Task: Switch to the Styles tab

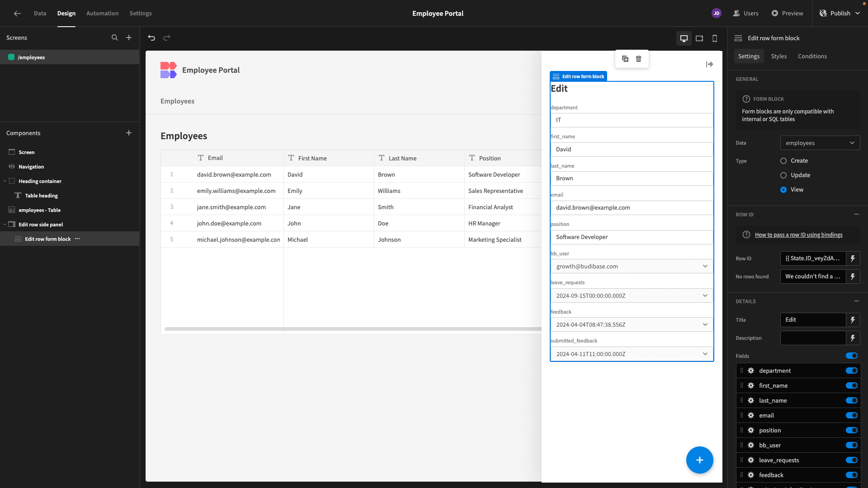Action: click(779, 56)
